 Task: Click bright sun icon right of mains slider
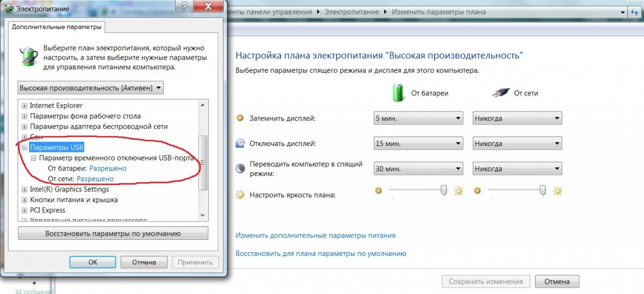point(558,190)
